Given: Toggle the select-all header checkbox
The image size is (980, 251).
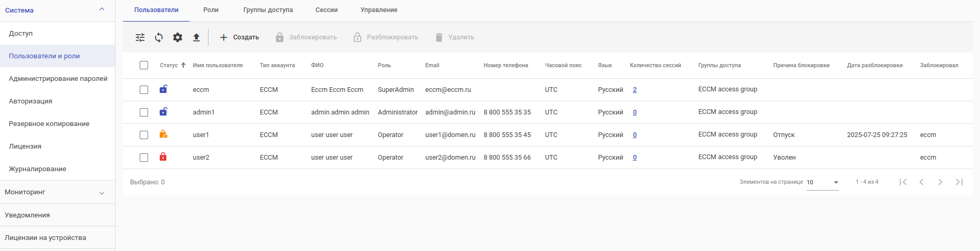Looking at the screenshot, I should 144,65.
